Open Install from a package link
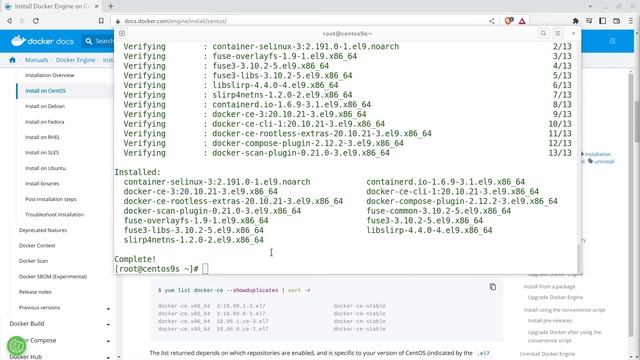The height and width of the screenshot is (360, 640). 549,287
